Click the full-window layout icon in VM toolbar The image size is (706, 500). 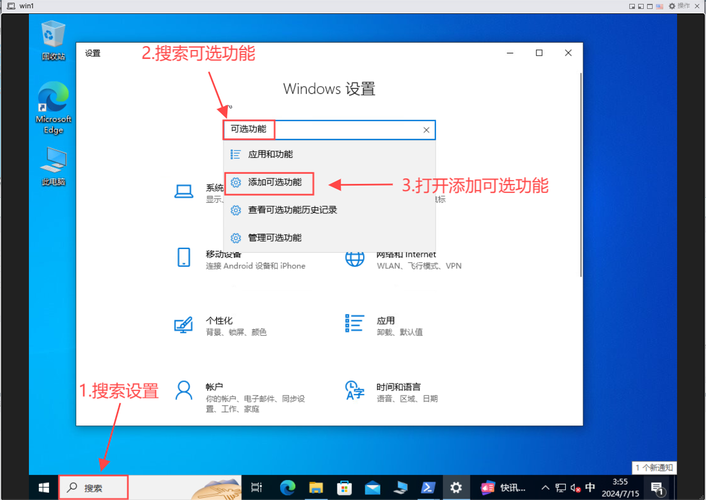pos(650,6)
